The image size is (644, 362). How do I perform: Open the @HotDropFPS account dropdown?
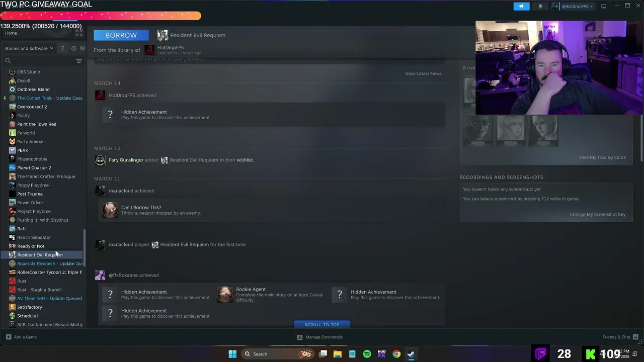(573, 6)
